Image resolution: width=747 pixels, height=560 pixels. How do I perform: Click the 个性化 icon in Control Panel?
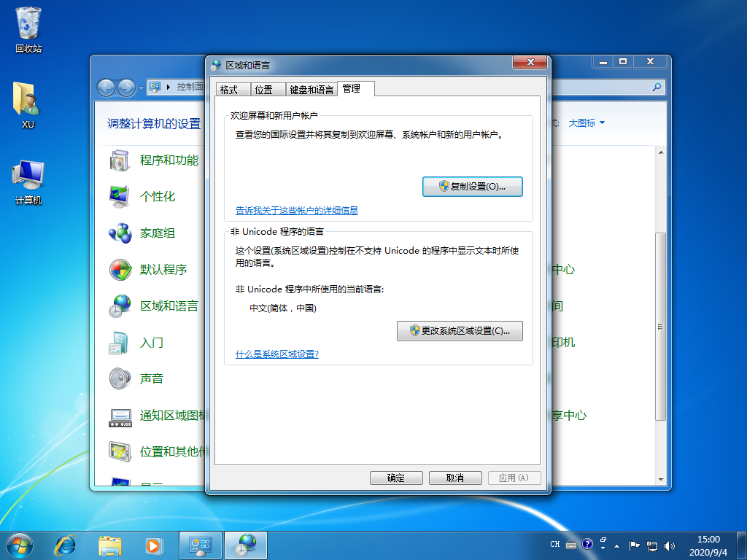[x=120, y=197]
